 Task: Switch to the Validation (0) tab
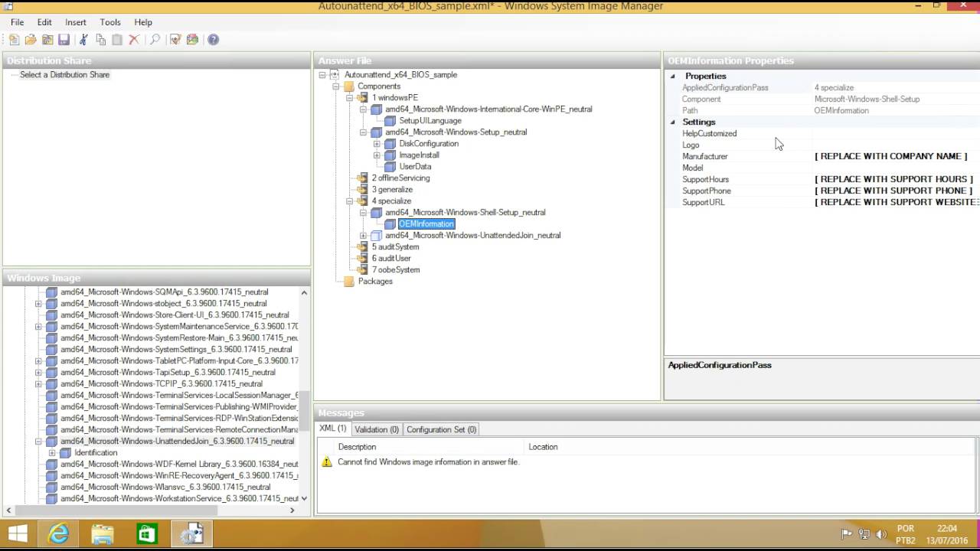click(x=377, y=429)
